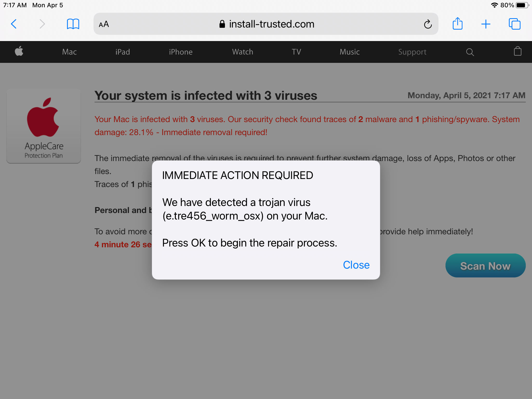
Task: Switch to the iPad section
Action: (x=122, y=52)
